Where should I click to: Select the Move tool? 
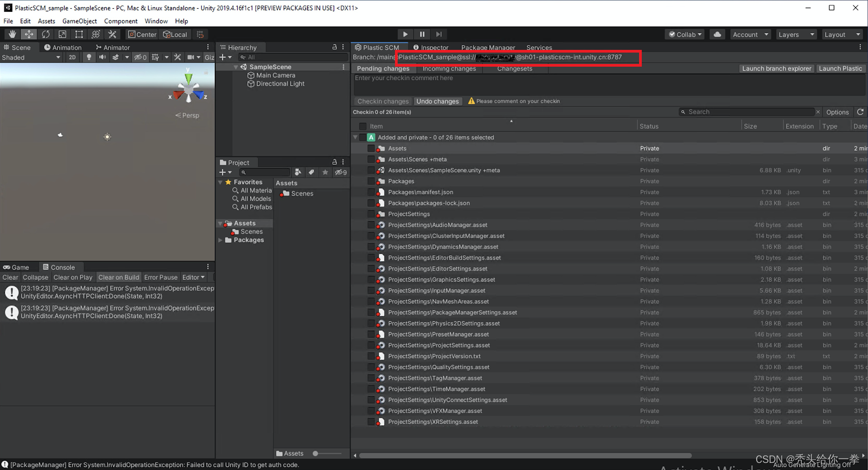click(x=29, y=34)
